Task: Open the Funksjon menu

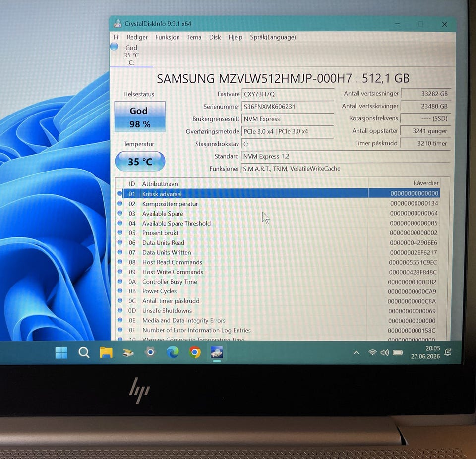Action: tap(167, 37)
